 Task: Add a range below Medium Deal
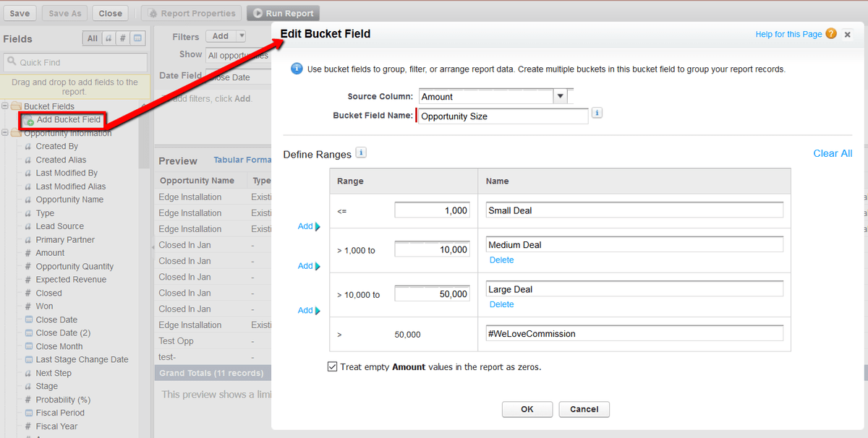[309, 266]
